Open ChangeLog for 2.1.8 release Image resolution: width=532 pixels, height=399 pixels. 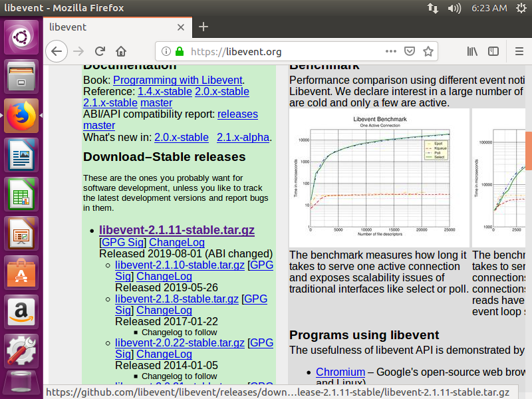pos(164,311)
